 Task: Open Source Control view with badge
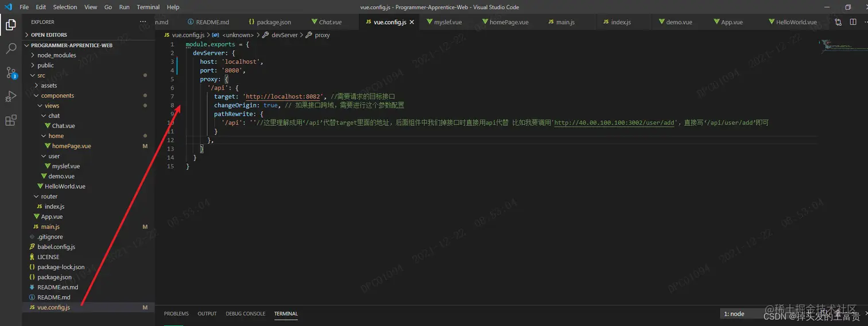click(11, 72)
